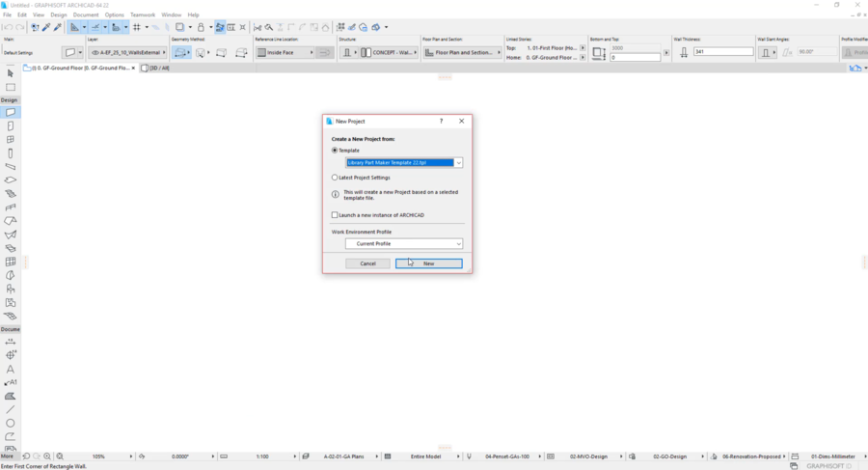The image size is (868, 470).
Task: Select the Door tool in the toolbox
Action: click(10, 126)
